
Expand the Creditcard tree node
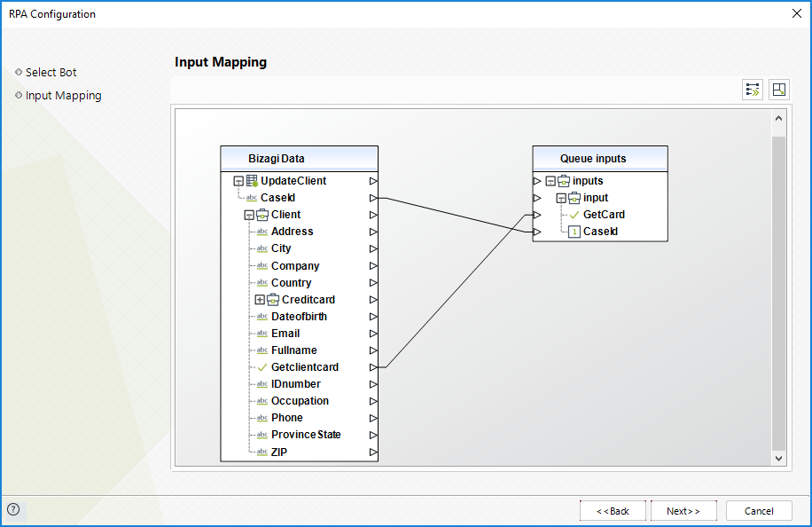pyautogui.click(x=260, y=300)
